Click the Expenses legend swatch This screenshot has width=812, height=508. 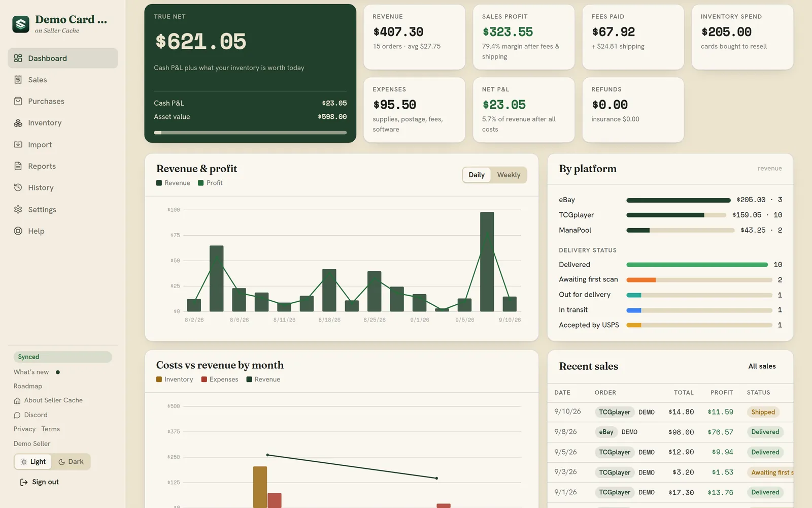[204, 379]
